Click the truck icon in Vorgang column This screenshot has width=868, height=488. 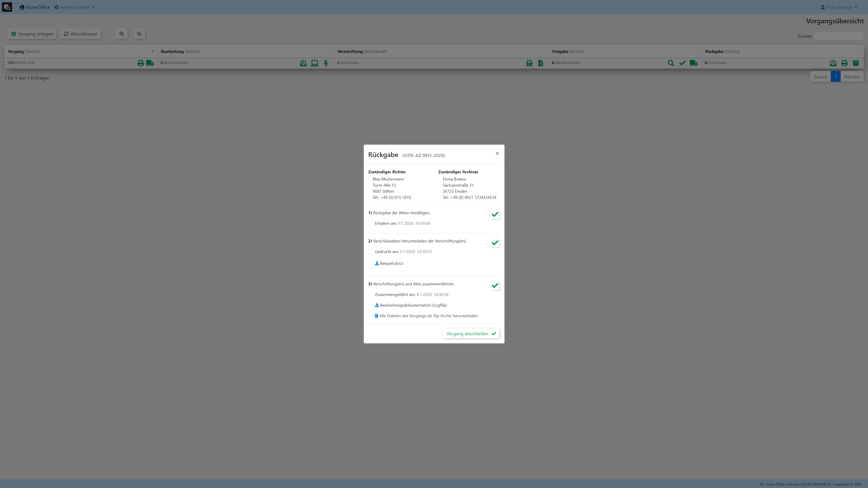[150, 63]
